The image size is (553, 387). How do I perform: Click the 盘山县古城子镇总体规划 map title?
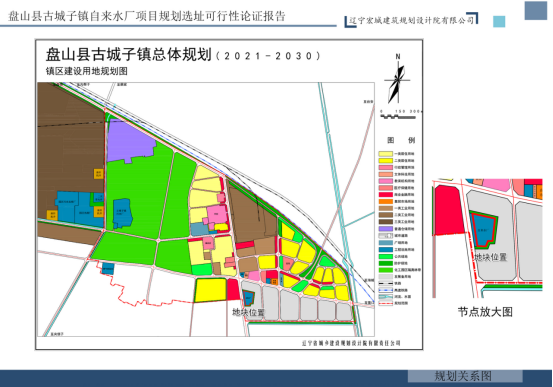[x=129, y=55]
